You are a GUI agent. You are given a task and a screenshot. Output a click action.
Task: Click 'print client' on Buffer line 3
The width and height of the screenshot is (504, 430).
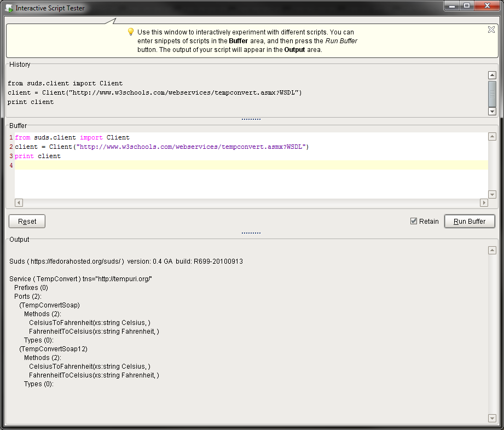coord(38,156)
